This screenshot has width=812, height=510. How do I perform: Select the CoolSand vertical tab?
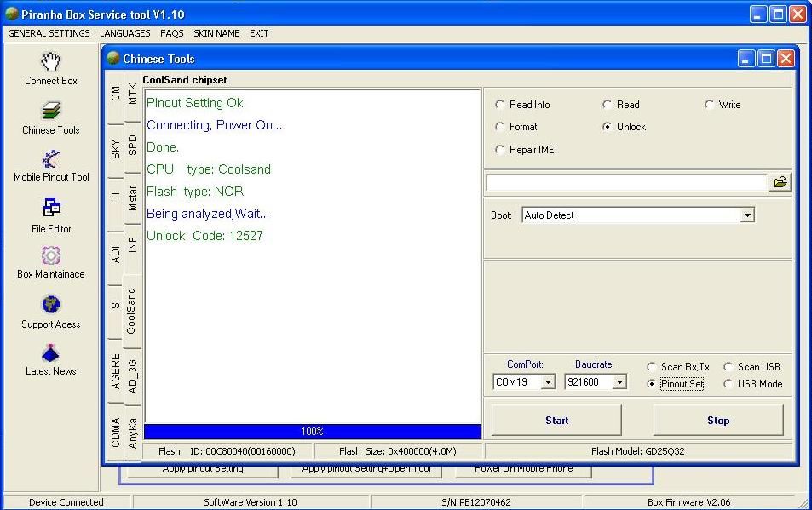(x=131, y=311)
